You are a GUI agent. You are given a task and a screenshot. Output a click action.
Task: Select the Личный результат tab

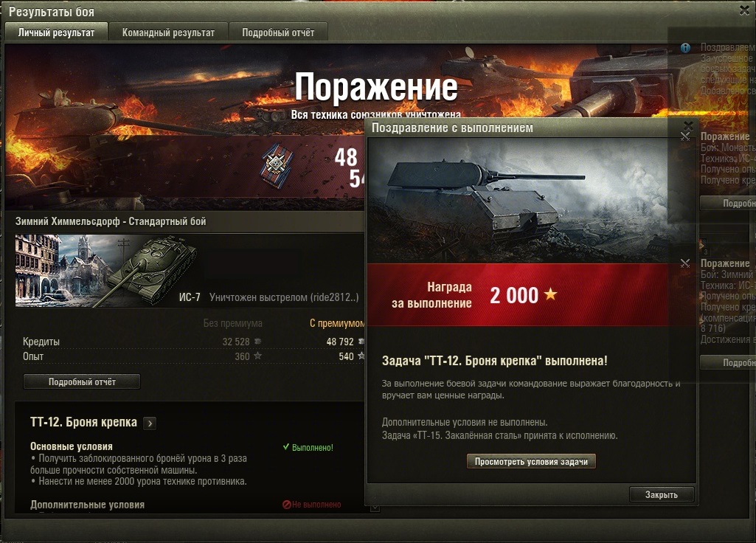point(56,32)
